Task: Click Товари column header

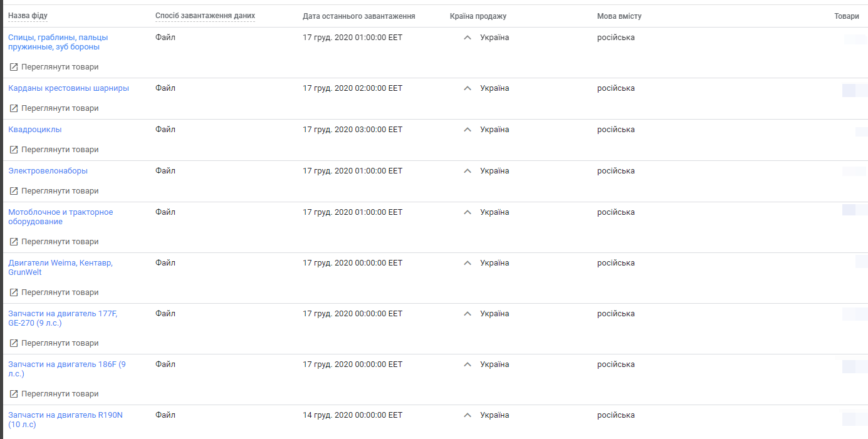Action: tap(847, 16)
